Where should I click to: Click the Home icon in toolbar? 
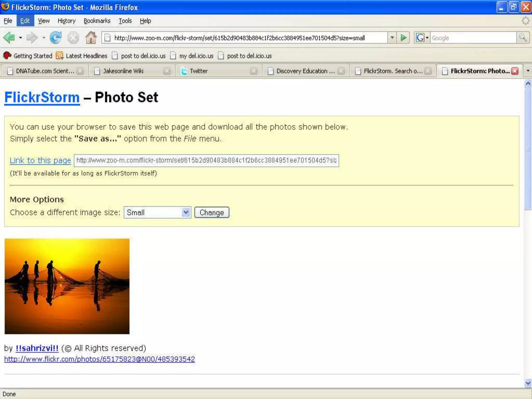point(91,38)
